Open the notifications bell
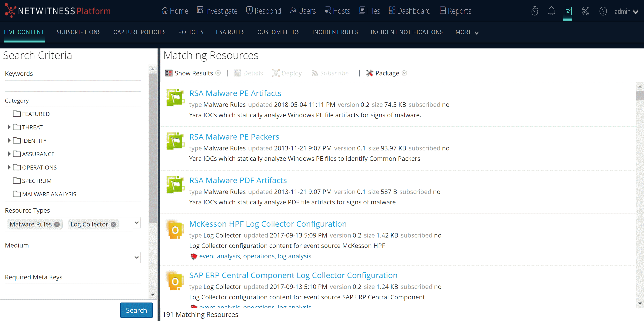This screenshot has width=644, height=321. click(x=551, y=11)
